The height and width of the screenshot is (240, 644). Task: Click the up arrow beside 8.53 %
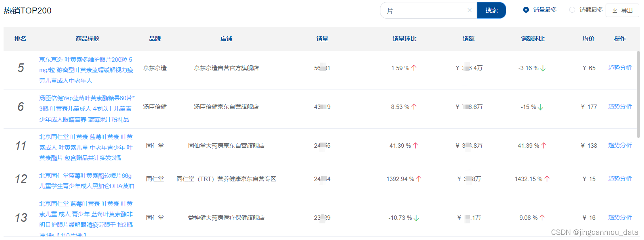pos(414,107)
